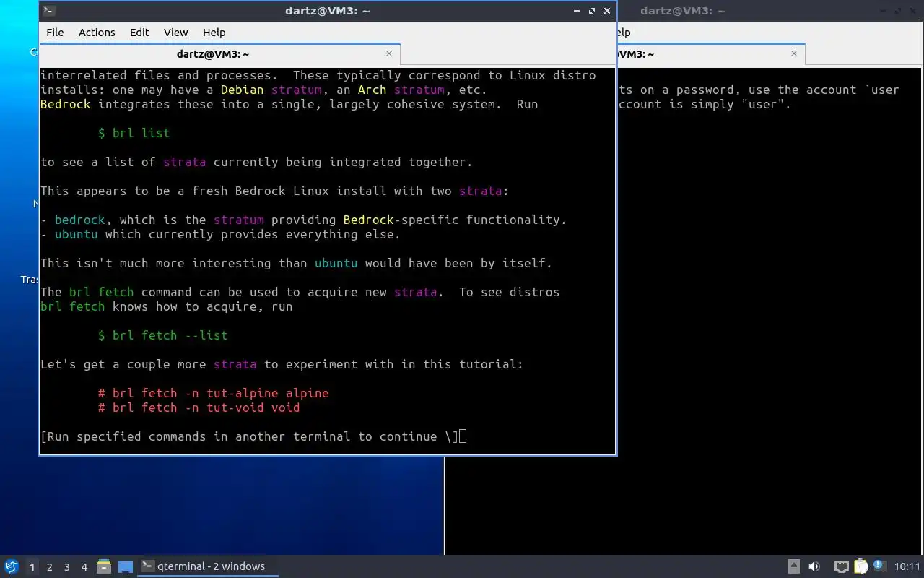Switch to workspace 2
Viewport: 924px width, 578px height.
pos(49,567)
